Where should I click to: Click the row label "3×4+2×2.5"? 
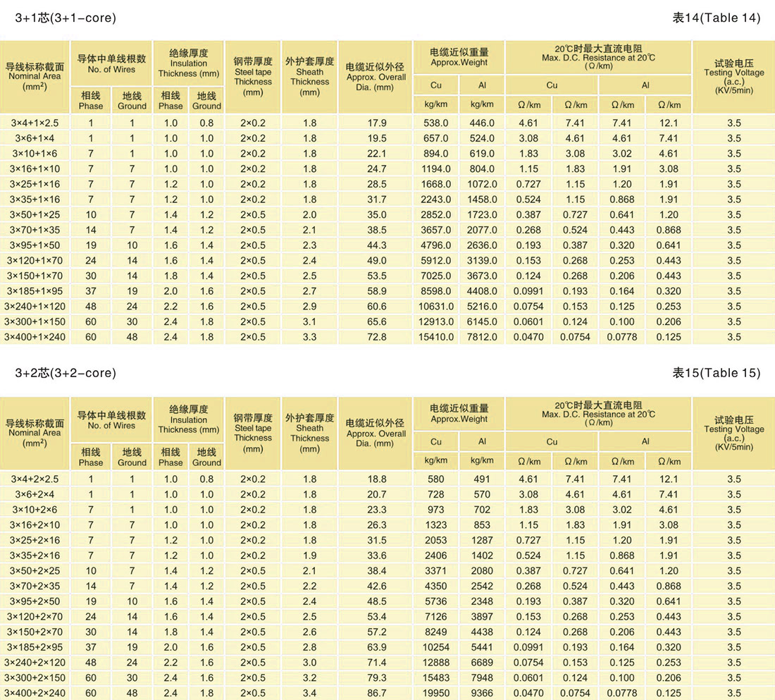35,479
